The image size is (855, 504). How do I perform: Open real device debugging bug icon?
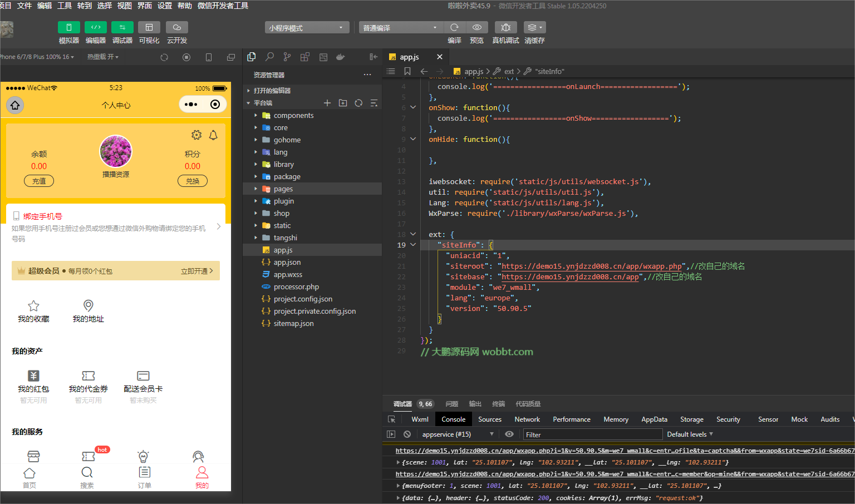(505, 27)
